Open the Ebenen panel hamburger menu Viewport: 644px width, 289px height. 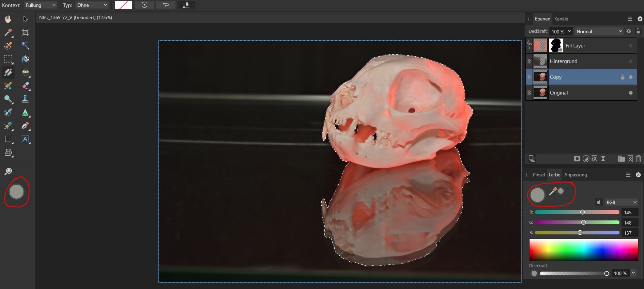[630, 19]
